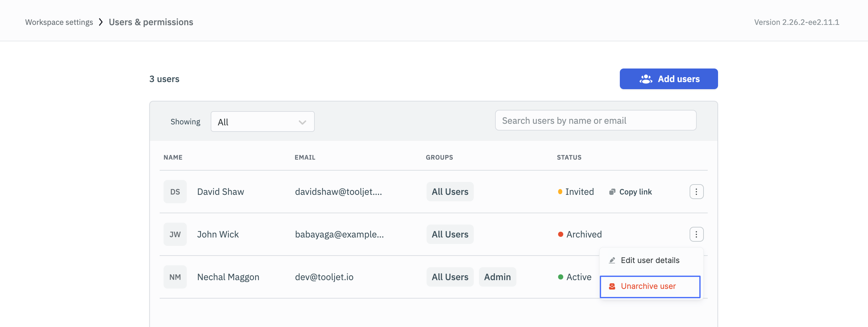Choose Edit user details menu option
The image size is (868, 327).
649,260
